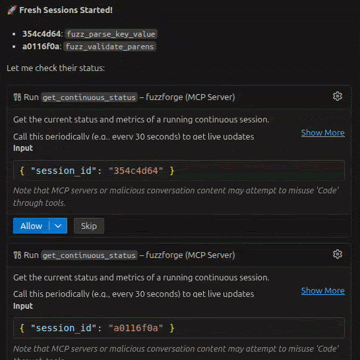
Task: Open the Allow button dropdown arrow
Action: point(58,226)
